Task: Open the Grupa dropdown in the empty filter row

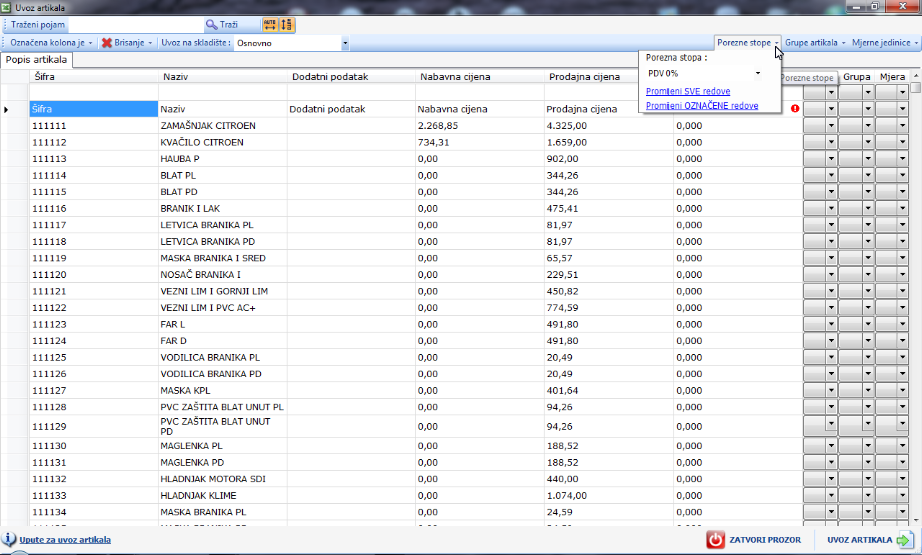Action: click(x=867, y=92)
